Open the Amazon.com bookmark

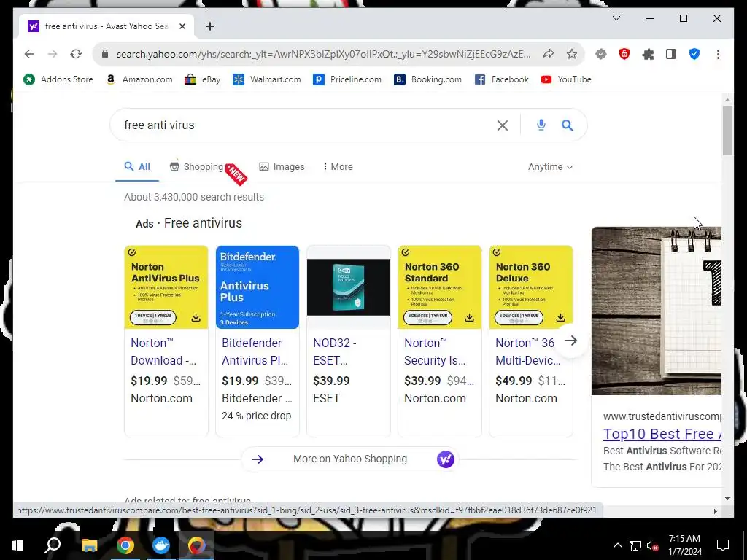tap(139, 79)
